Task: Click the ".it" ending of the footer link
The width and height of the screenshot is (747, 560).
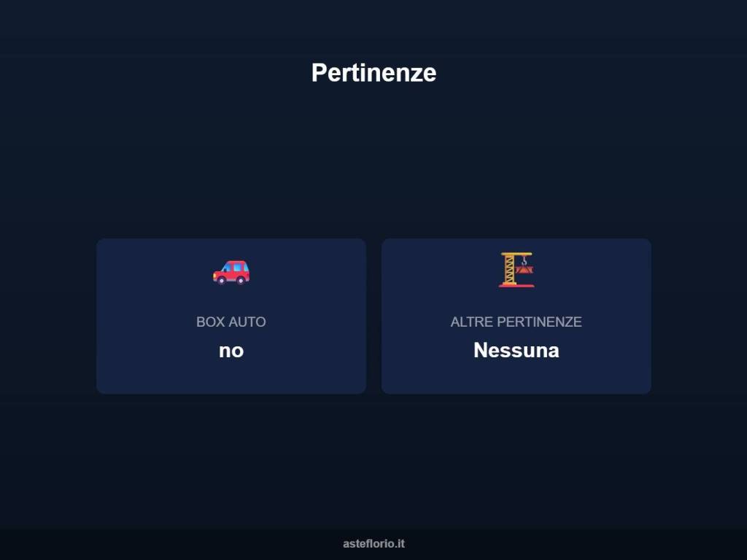Action: pyautogui.click(x=400, y=544)
